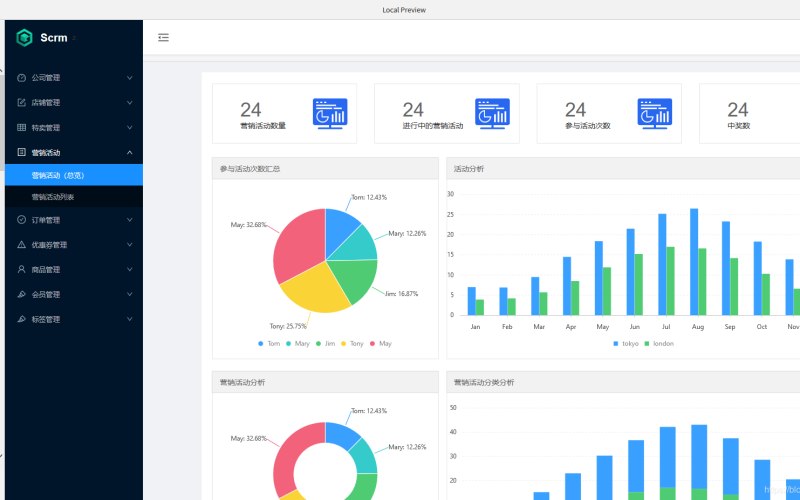Click the 参与活动次数汇总 panel title

(250, 168)
